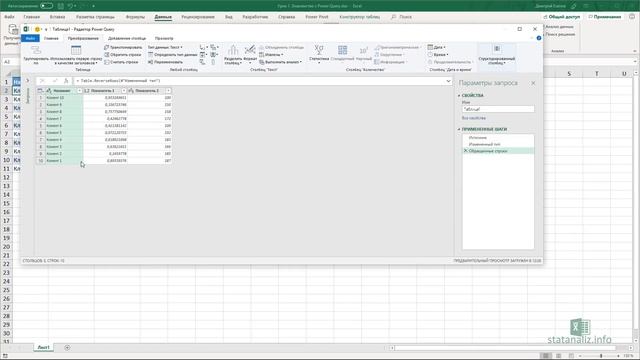This screenshot has width=640, height=360.
Task: Click Count Rows (Считать строки)
Action: tap(121, 62)
